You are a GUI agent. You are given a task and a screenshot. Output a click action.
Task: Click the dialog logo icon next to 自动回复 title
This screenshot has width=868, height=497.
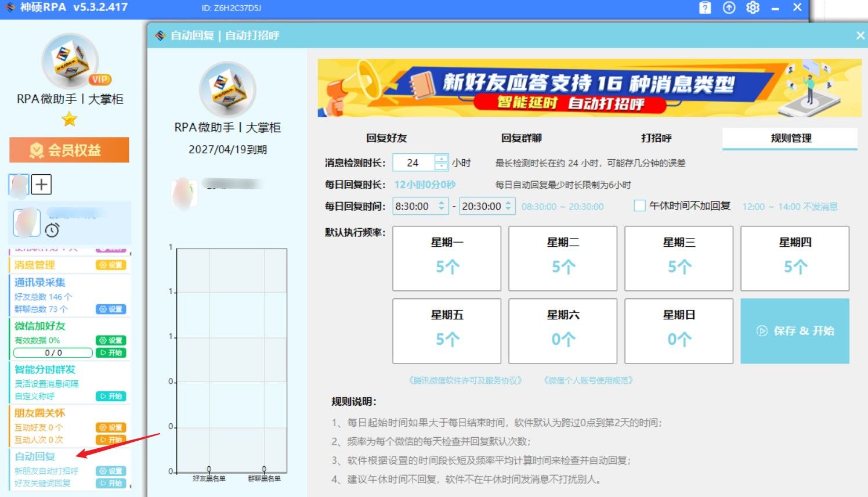[x=160, y=35]
